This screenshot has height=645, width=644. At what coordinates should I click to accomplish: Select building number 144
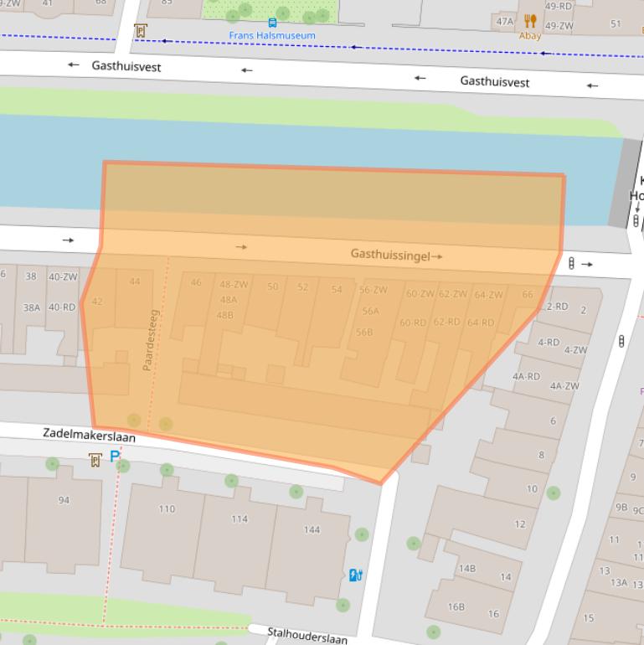click(x=312, y=529)
